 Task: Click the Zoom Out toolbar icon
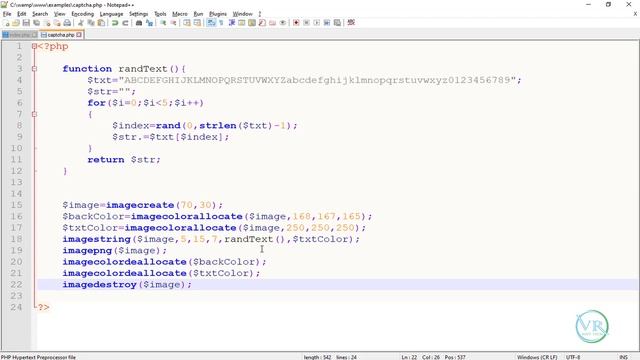[173, 23]
